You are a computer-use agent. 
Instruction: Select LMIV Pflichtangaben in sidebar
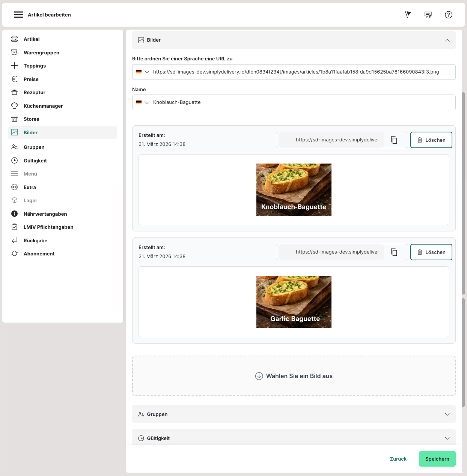pyautogui.click(x=48, y=227)
